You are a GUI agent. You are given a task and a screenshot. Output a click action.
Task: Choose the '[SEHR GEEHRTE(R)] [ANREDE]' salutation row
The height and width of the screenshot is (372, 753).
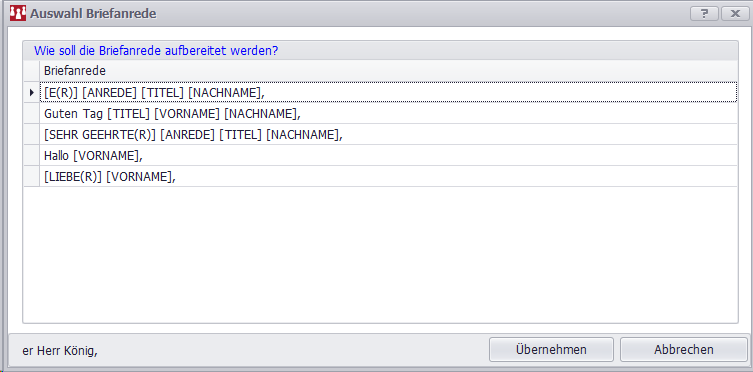(388, 135)
